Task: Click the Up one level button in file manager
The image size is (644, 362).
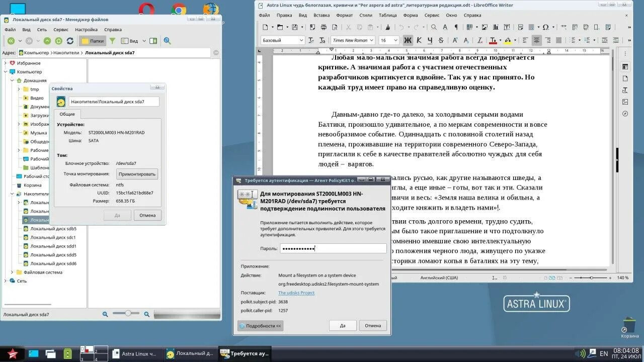Action: [x=47, y=41]
